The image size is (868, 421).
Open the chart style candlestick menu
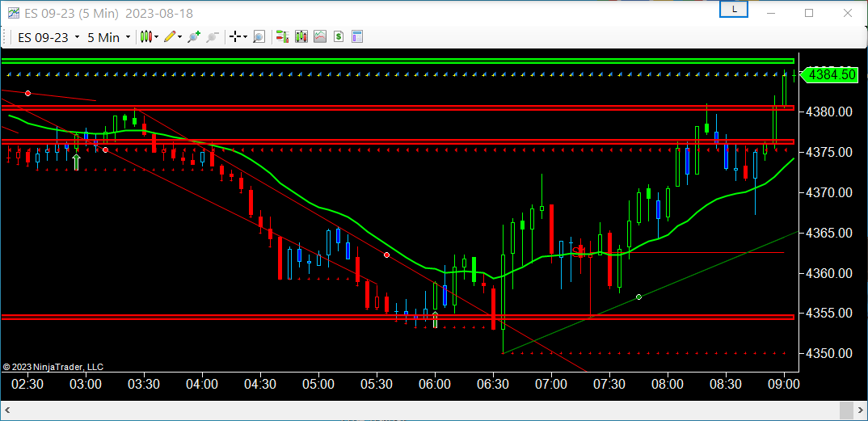tap(146, 37)
